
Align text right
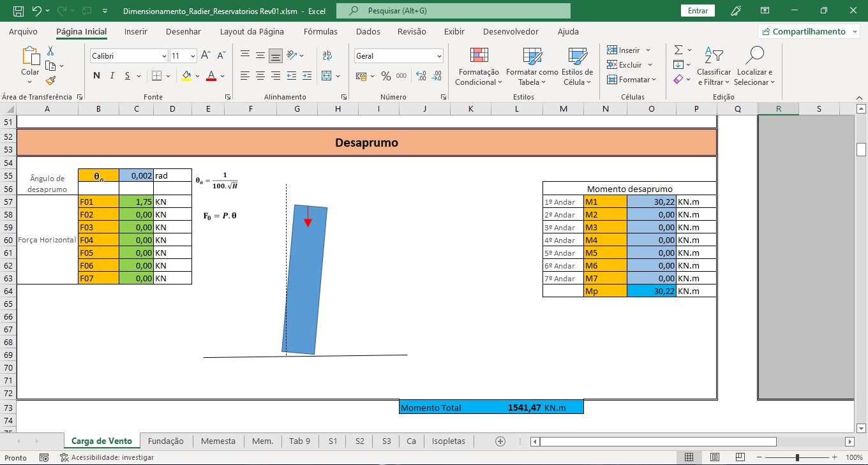(276, 76)
